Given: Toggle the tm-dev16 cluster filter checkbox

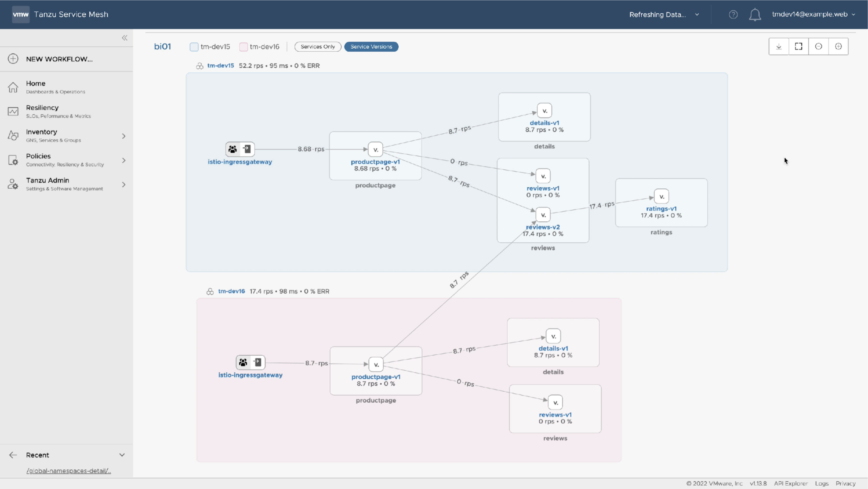Looking at the screenshot, I should (244, 47).
